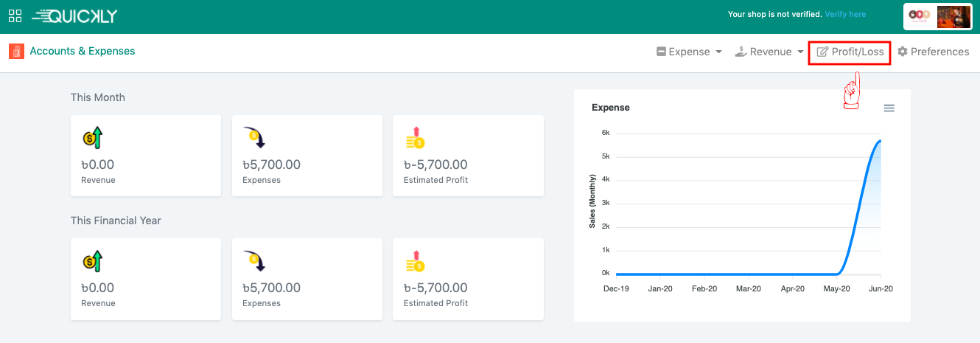The height and width of the screenshot is (343, 980).
Task: Click the Jun-20 peak on expense chart
Action: click(880, 141)
